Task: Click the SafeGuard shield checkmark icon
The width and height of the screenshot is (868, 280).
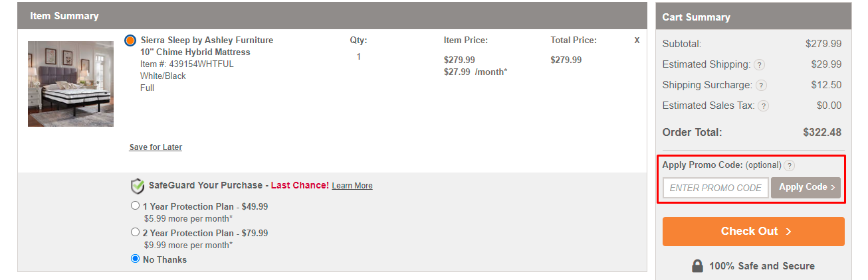Action: [x=138, y=186]
